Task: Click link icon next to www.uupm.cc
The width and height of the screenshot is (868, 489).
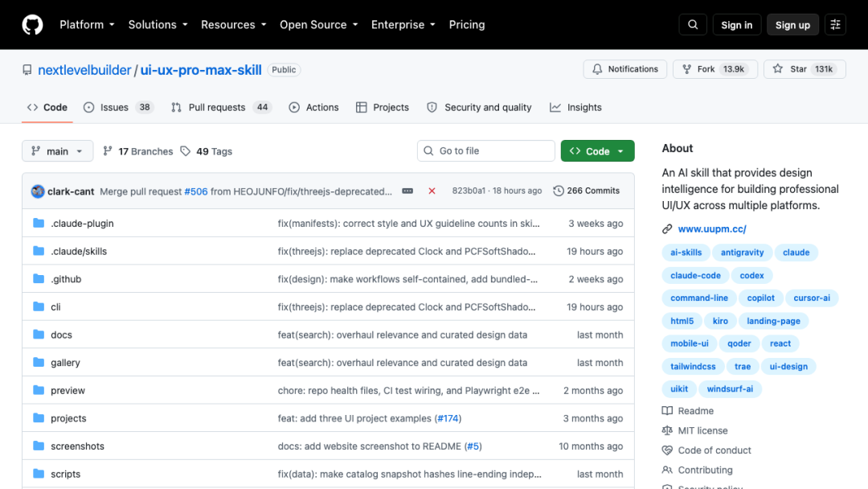Action: [667, 228]
